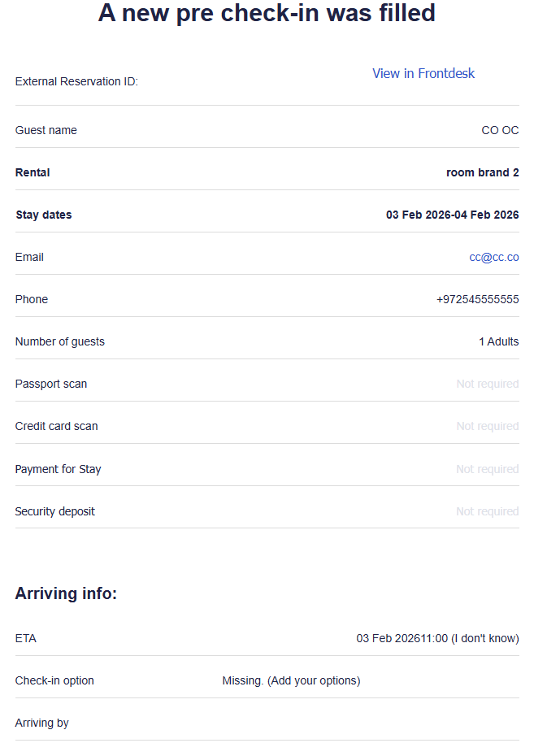Select the External Reservation ID label
This screenshot has width=534, height=756.
pyautogui.click(x=76, y=81)
